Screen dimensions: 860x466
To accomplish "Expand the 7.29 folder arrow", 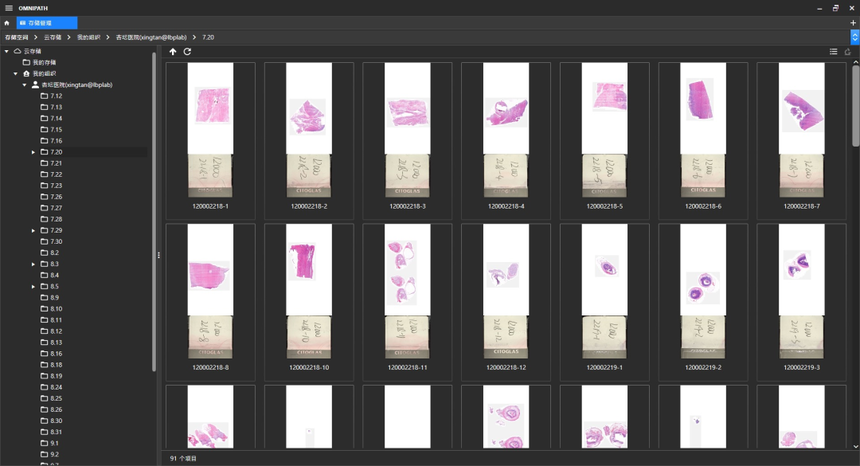I will click(33, 230).
